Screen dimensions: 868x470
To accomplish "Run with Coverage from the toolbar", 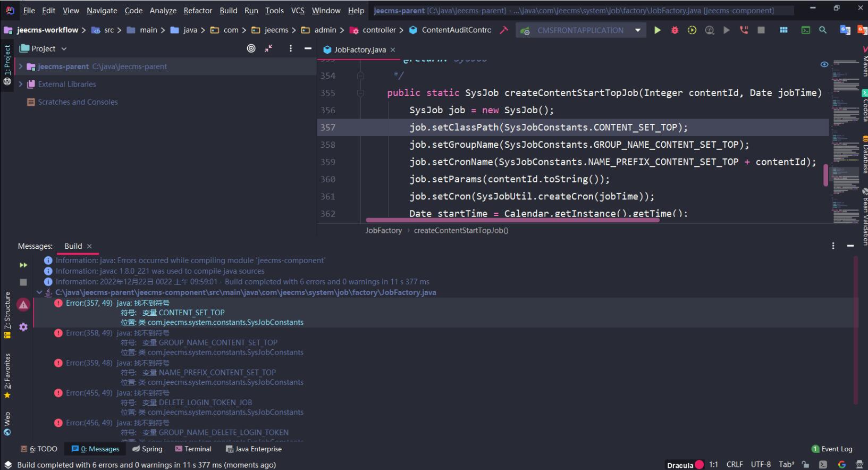I will click(x=692, y=30).
